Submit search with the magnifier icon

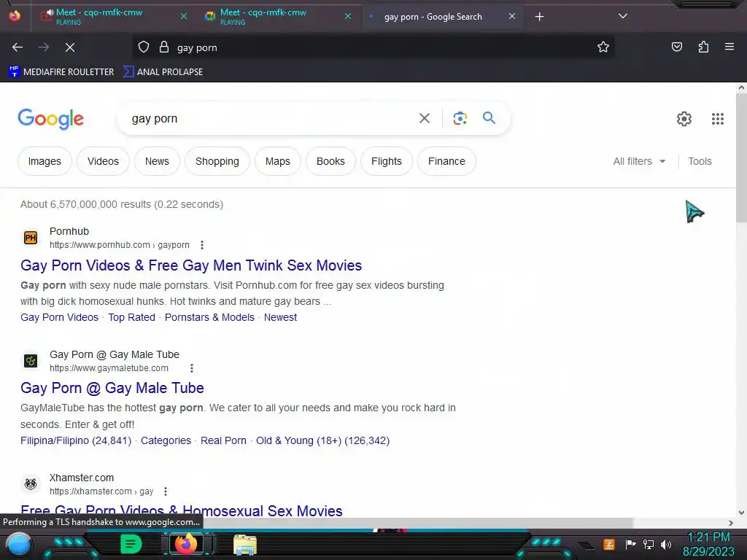(x=489, y=117)
